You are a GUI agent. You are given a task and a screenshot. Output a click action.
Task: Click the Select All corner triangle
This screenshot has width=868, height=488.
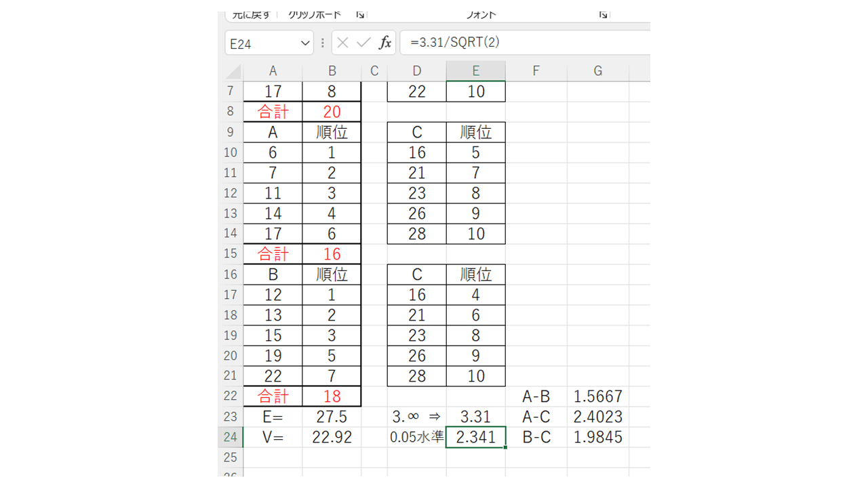[233, 71]
